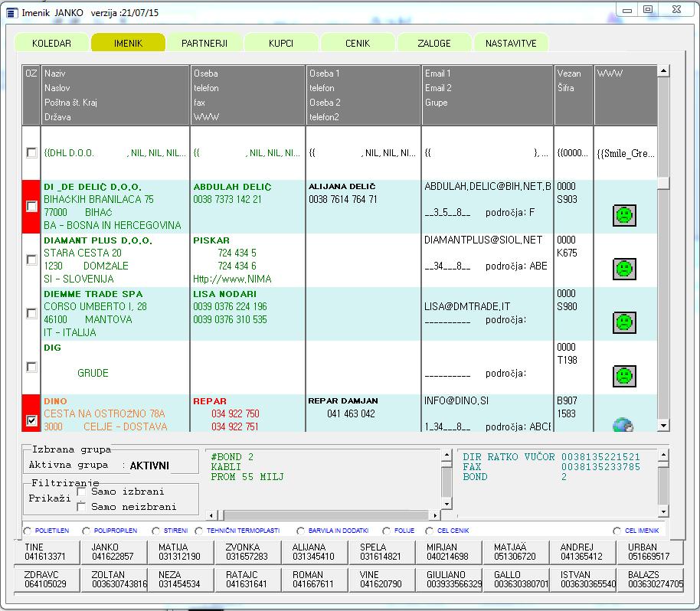Choose the TEHNIČNI TERMOPLASTI radio button
Screen dimensions: 700x611
pos(199,531)
